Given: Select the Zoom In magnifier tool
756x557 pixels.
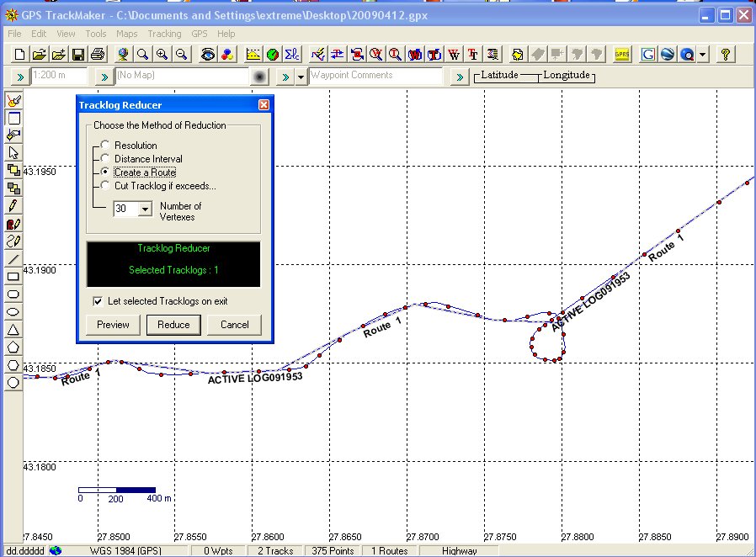Looking at the screenshot, I should (x=162, y=55).
